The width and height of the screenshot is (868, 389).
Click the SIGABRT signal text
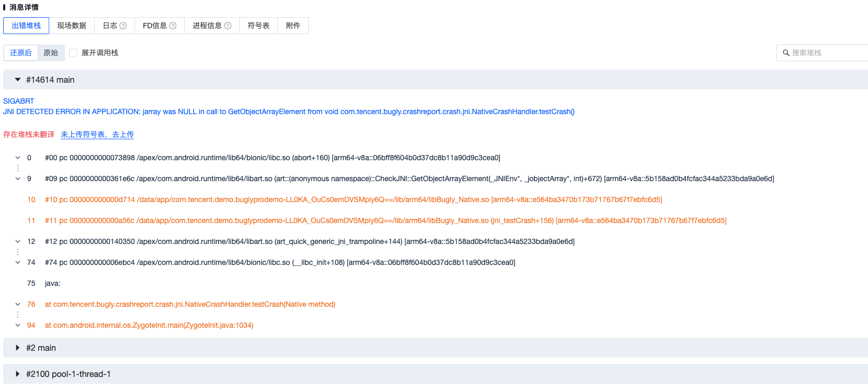click(18, 101)
